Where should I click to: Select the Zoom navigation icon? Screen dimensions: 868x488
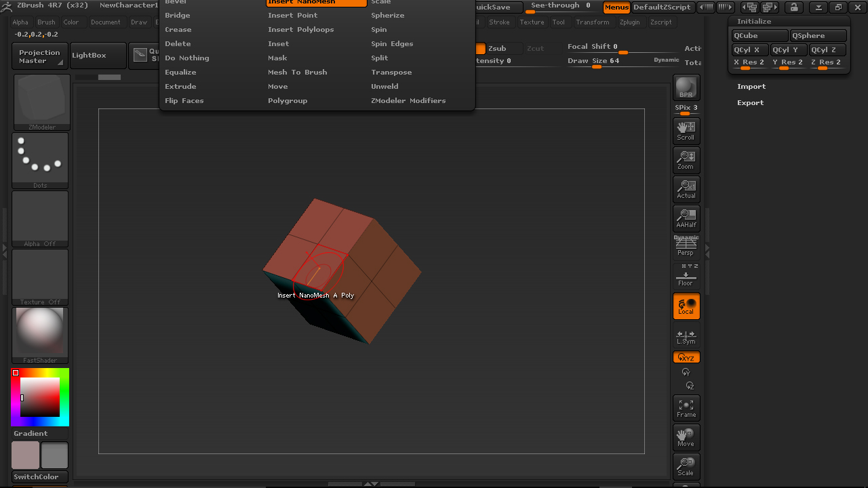click(x=686, y=160)
